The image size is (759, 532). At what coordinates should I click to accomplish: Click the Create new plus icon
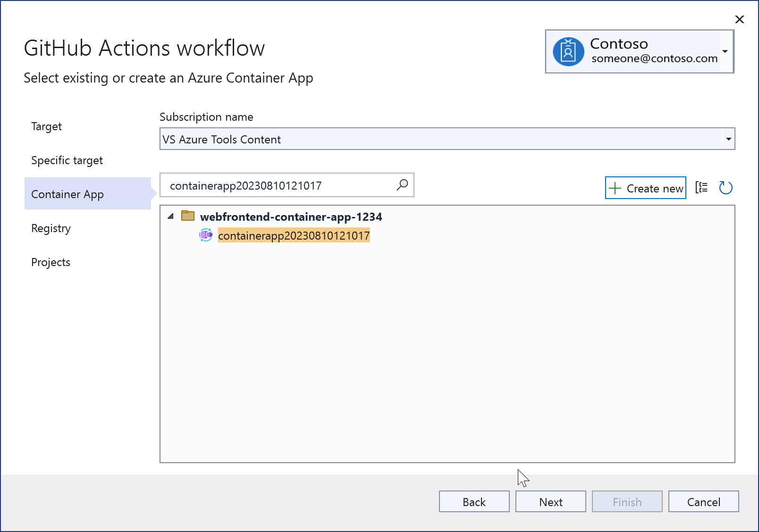pyautogui.click(x=616, y=188)
